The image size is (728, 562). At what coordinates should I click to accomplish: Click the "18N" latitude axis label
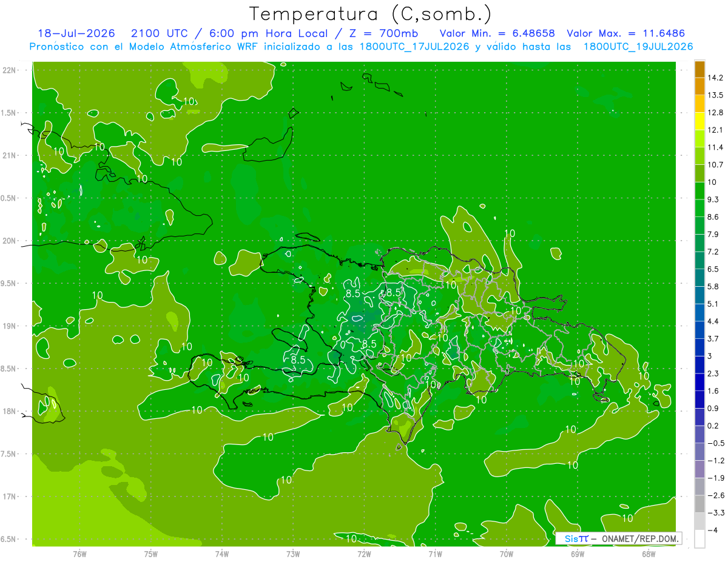10,412
